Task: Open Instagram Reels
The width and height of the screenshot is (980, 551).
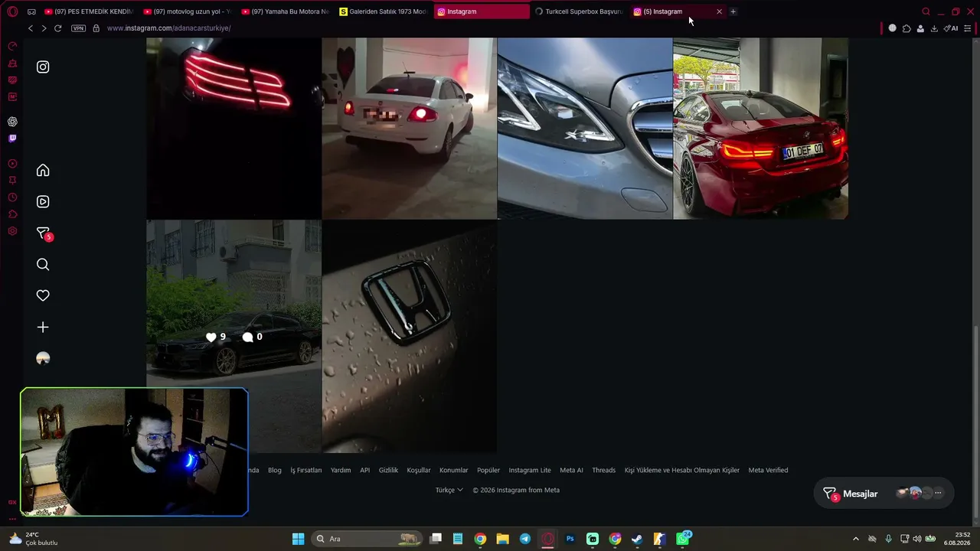Action: 43,201
